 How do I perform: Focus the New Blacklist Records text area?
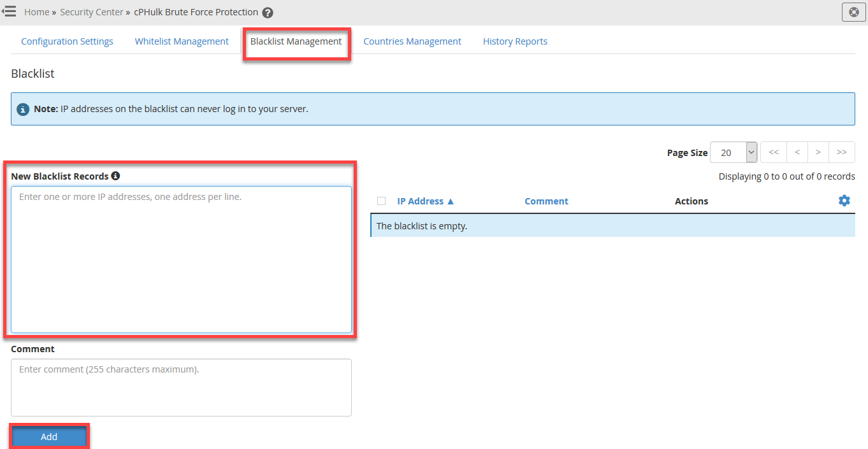[181, 259]
